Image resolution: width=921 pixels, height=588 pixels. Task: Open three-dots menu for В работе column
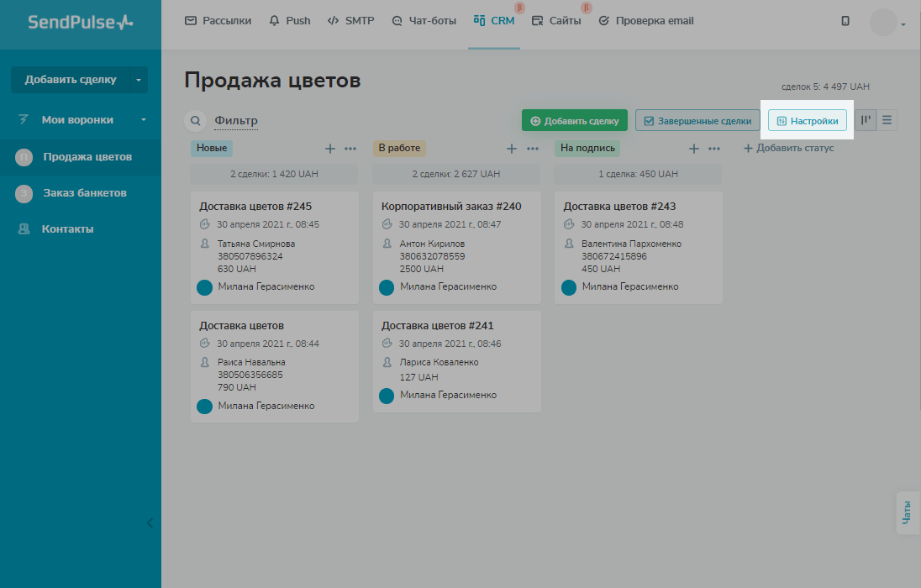tap(533, 149)
